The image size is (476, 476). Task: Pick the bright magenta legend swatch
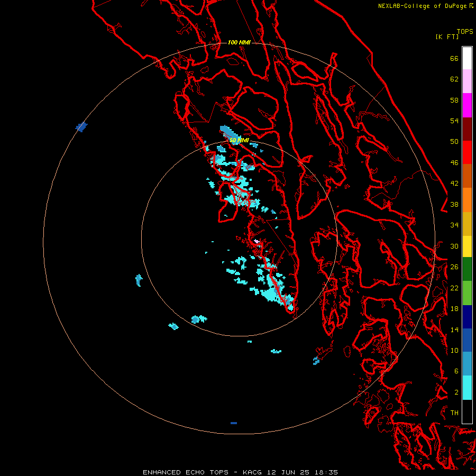(467, 105)
